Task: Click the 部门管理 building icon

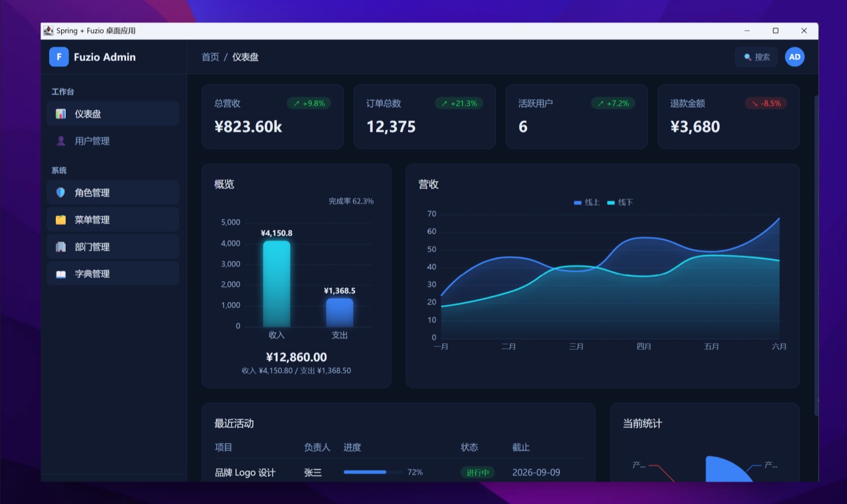Action: tap(61, 247)
